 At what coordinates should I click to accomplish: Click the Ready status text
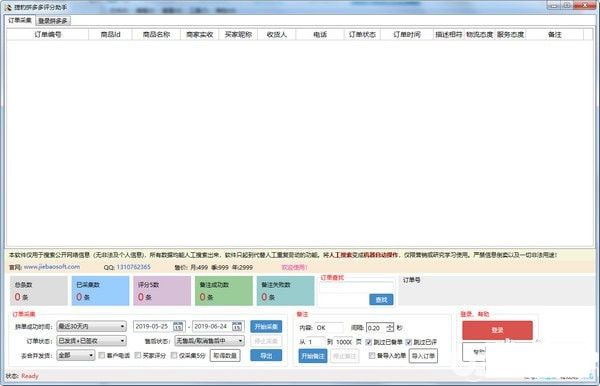coord(30,376)
